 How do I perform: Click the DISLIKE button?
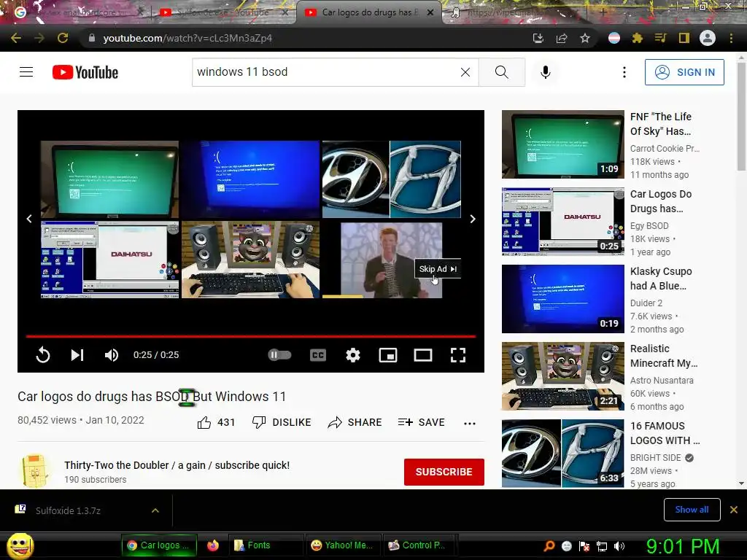coord(282,422)
